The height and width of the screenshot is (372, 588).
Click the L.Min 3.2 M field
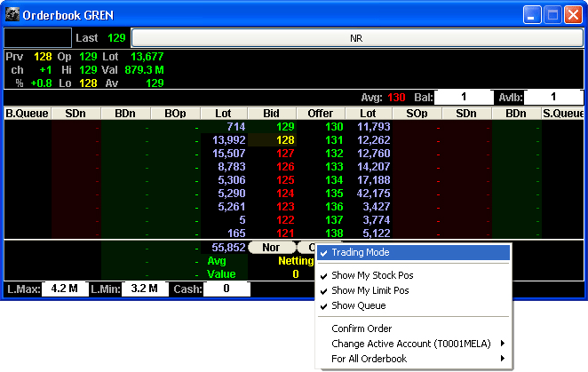(x=145, y=289)
